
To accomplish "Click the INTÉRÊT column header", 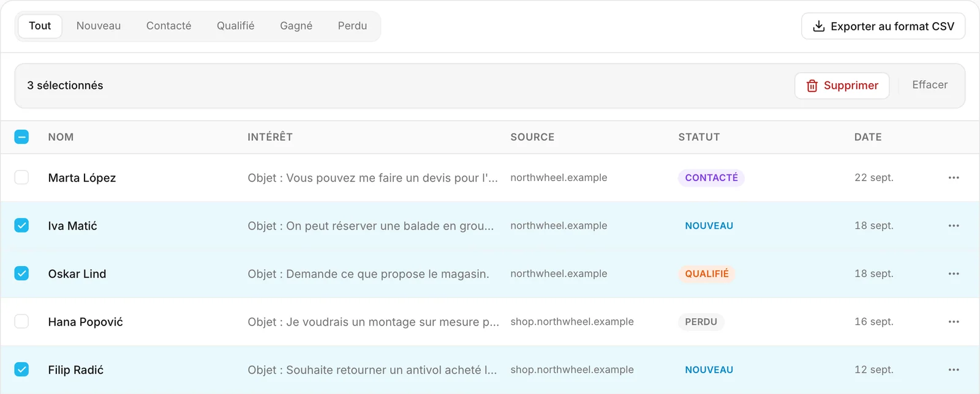I will tap(270, 137).
